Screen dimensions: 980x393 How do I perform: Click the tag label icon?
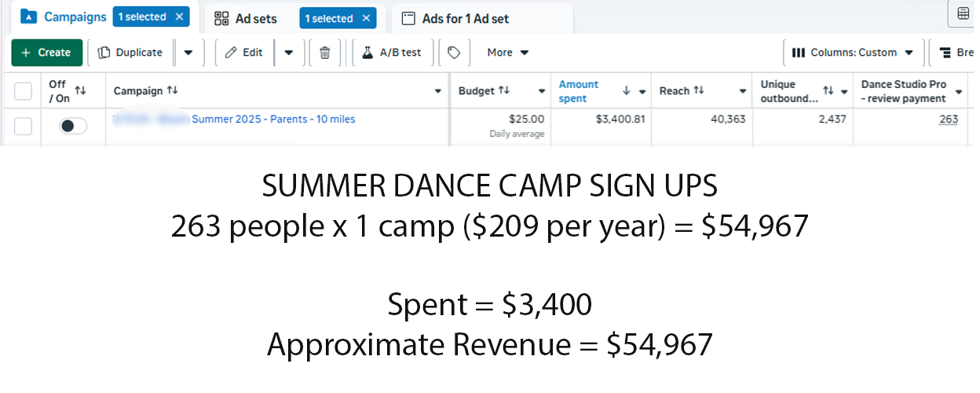click(x=454, y=53)
